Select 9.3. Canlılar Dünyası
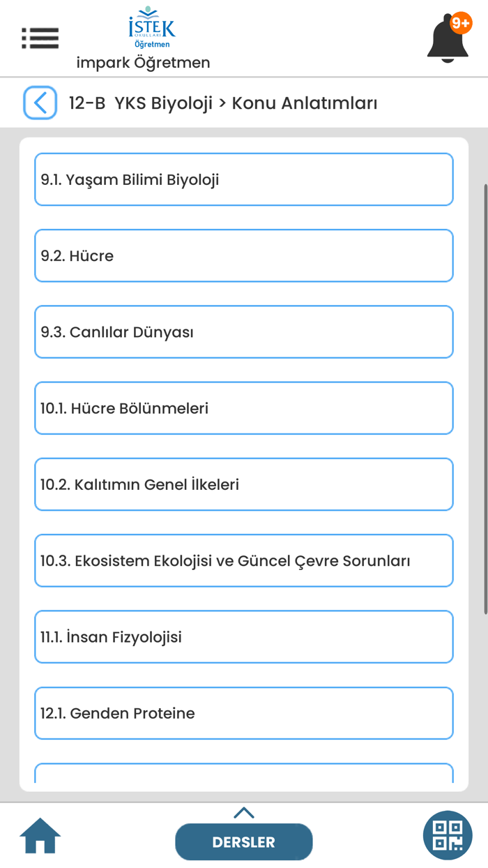 click(243, 331)
